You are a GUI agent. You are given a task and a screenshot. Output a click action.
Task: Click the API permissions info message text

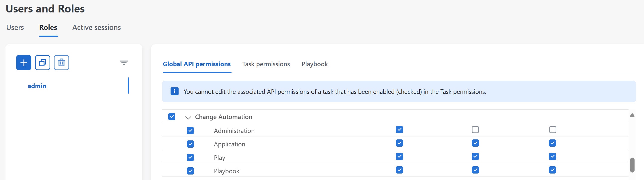coord(335,92)
